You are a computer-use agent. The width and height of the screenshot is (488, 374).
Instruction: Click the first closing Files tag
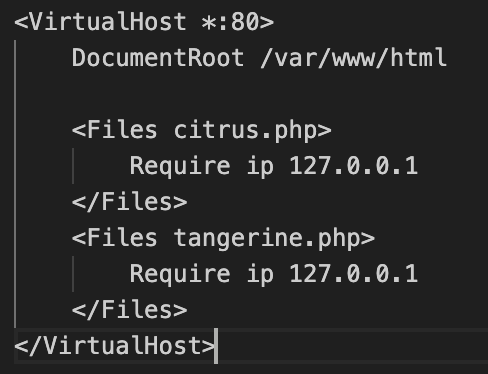pyautogui.click(x=130, y=202)
